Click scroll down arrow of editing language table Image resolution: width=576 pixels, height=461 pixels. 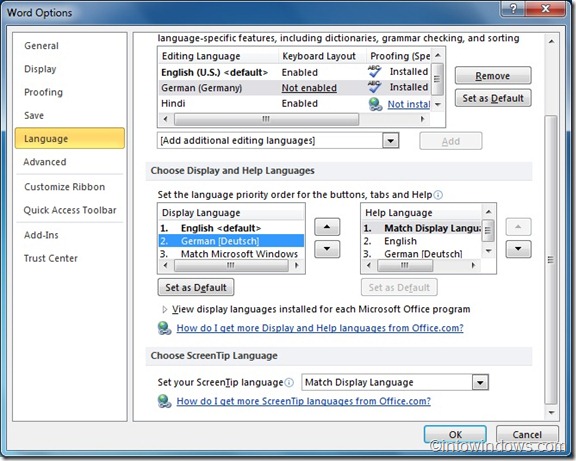click(x=438, y=105)
